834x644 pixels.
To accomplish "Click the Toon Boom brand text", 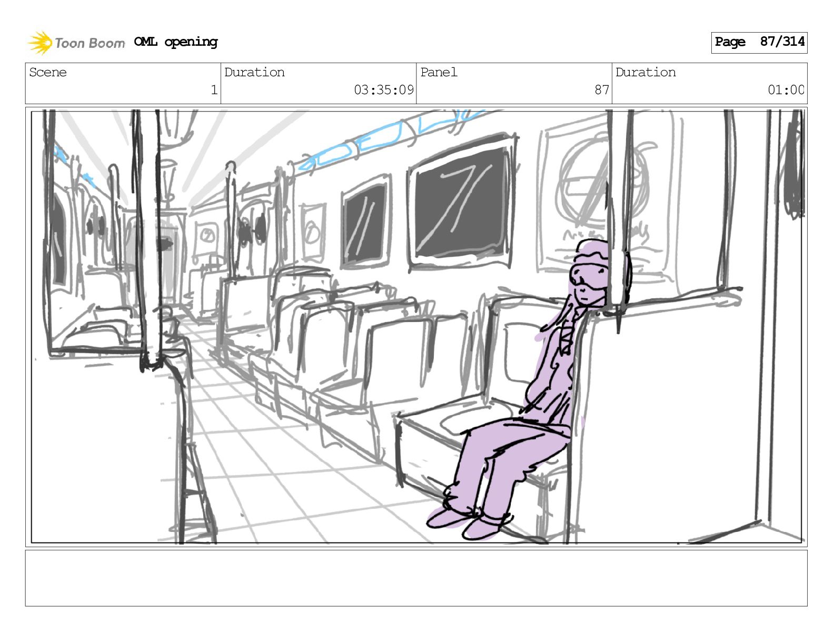I will pyautogui.click(x=90, y=43).
